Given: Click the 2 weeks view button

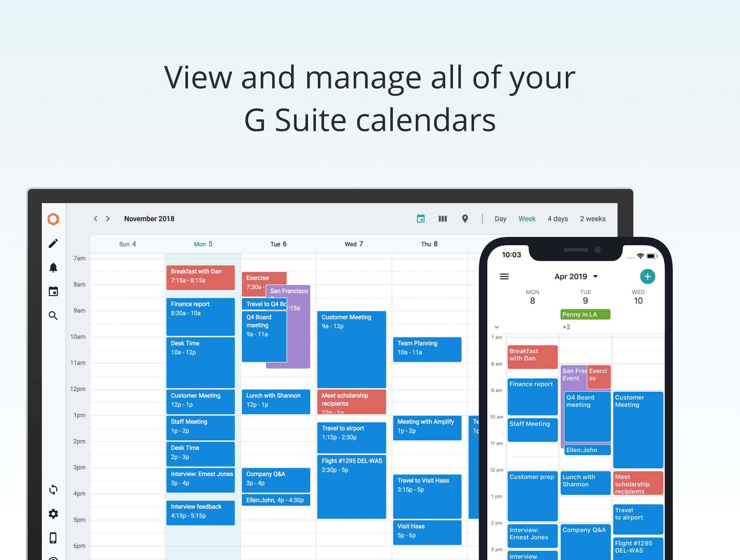Looking at the screenshot, I should (594, 219).
